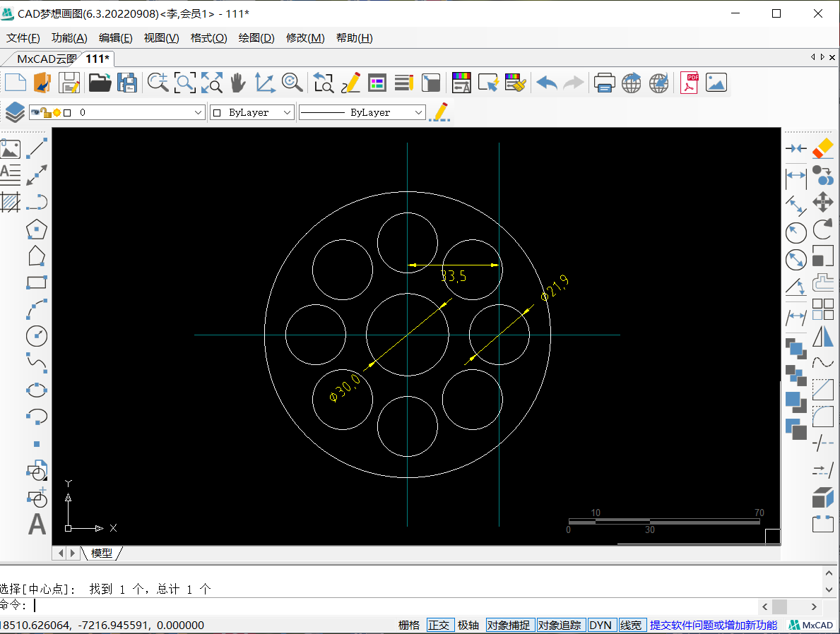The height and width of the screenshot is (634, 840).
Task: Open the 视图(V) menu
Action: click(x=161, y=38)
